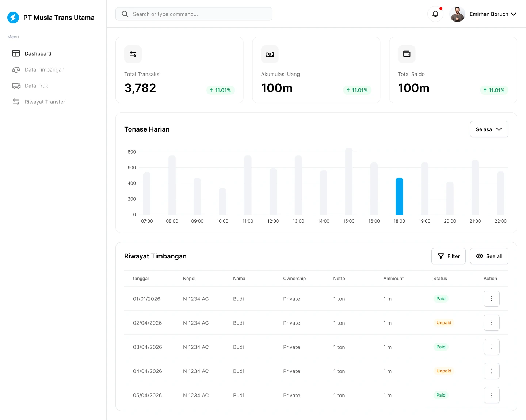
Task: Select the 15:00 bar in Tonase Harian chart
Action: (349, 181)
